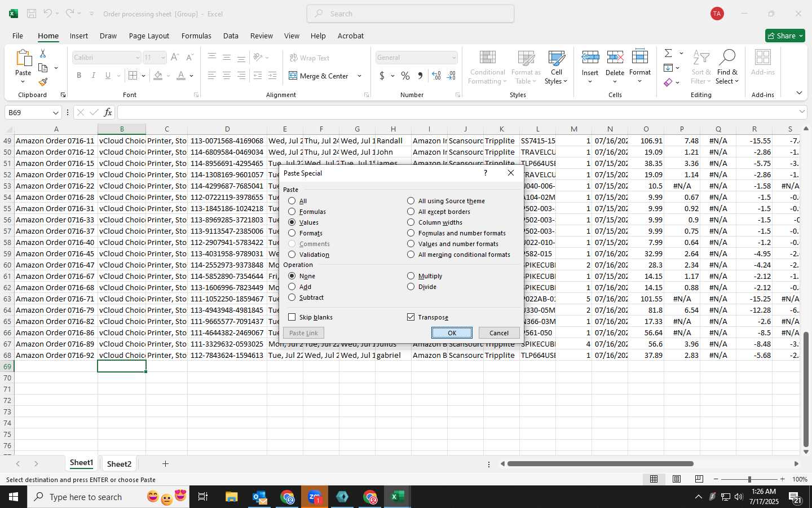
Task: Open the Number Format General dropdown
Action: point(453,58)
